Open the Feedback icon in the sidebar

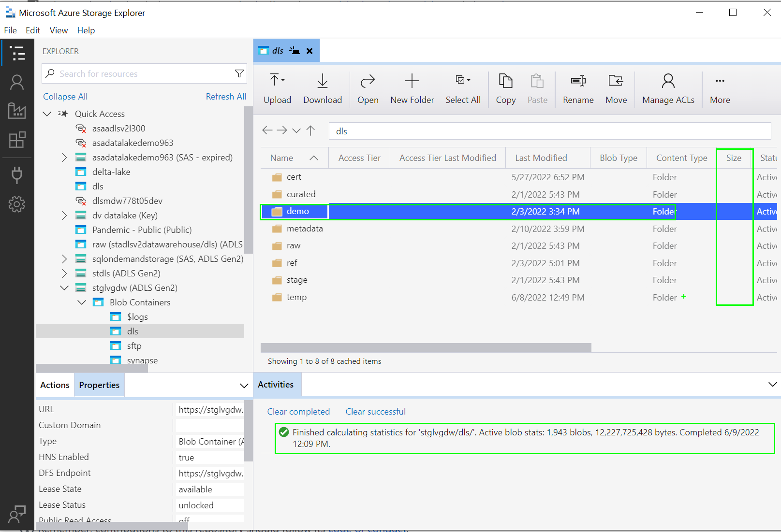click(17, 514)
